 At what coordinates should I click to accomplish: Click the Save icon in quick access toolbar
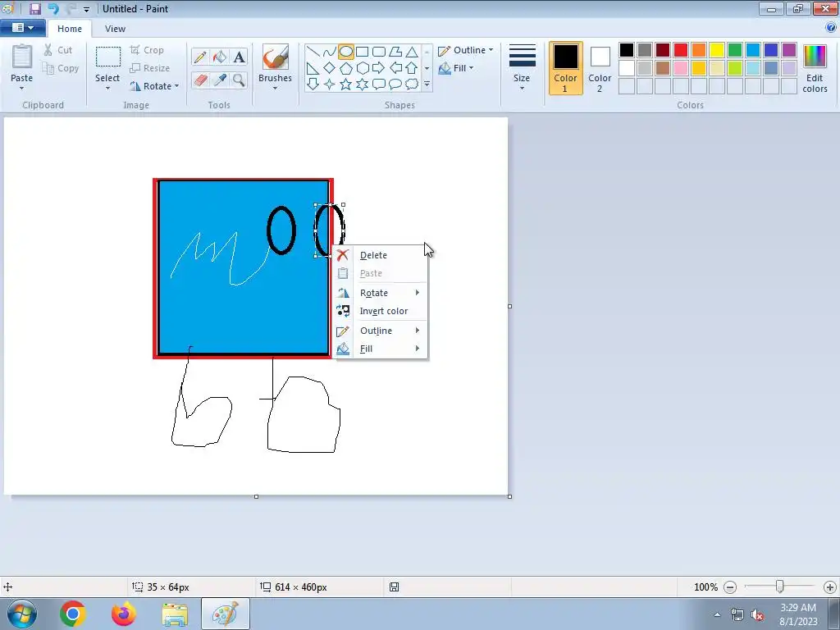pyautogui.click(x=35, y=8)
